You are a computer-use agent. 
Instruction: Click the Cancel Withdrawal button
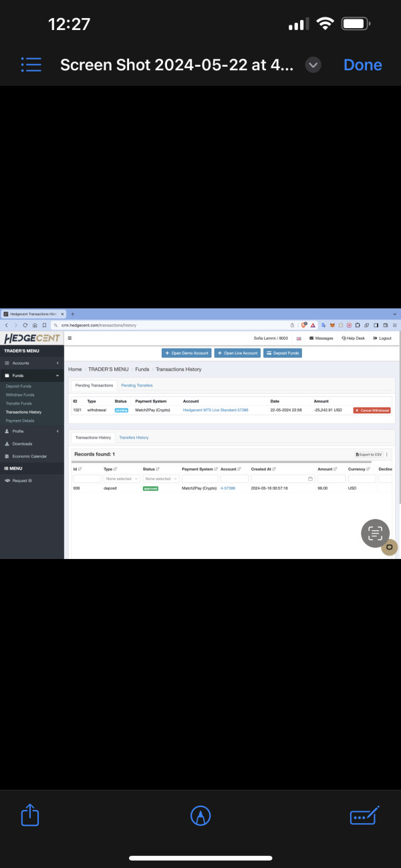click(x=372, y=410)
